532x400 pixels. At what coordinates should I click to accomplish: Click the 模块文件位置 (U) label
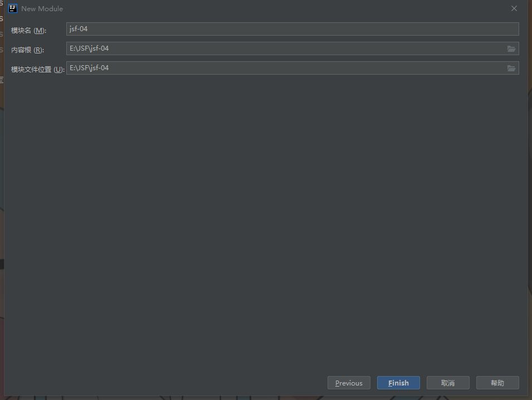[x=38, y=69]
